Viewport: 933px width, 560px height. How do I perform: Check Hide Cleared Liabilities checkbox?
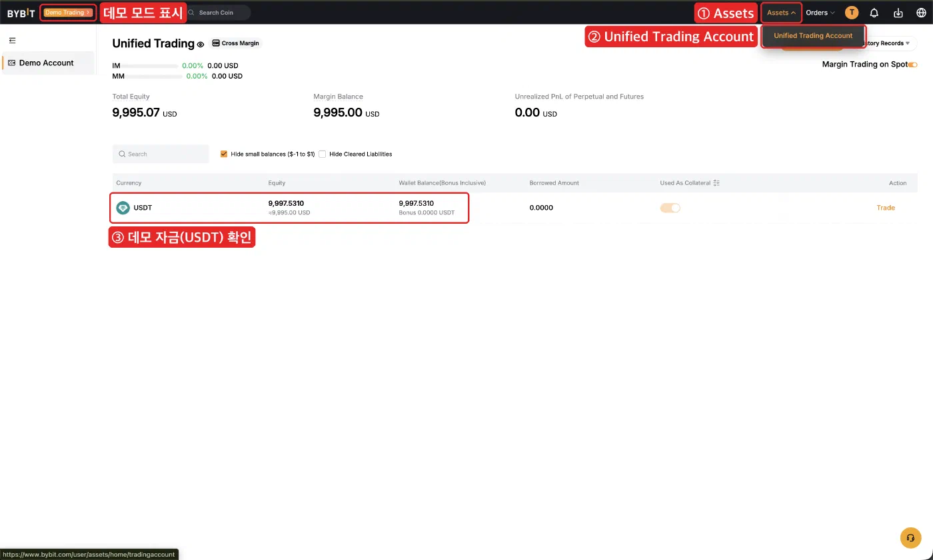click(x=323, y=154)
